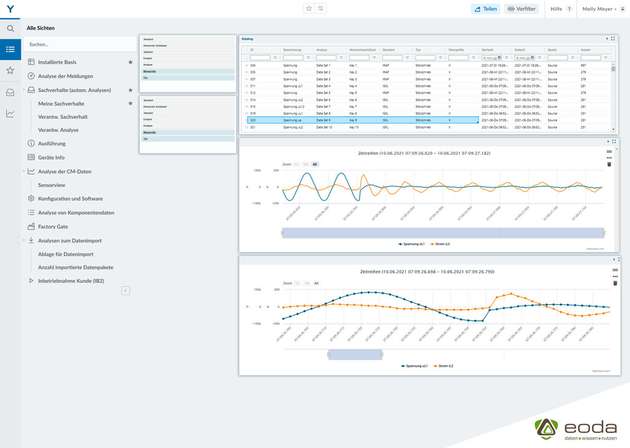Toggle the orange Strom legend in first chart
Viewport: 630px width, 448px height.
(x=440, y=244)
